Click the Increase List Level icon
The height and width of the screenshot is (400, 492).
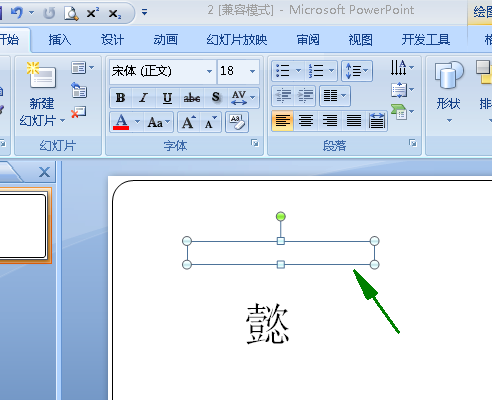click(305, 96)
